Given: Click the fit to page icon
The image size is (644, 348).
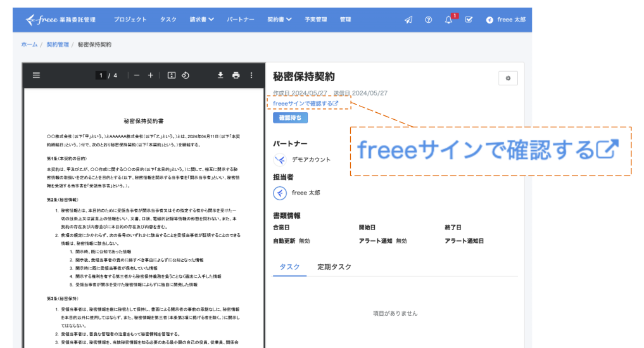Looking at the screenshot, I should pos(172,75).
